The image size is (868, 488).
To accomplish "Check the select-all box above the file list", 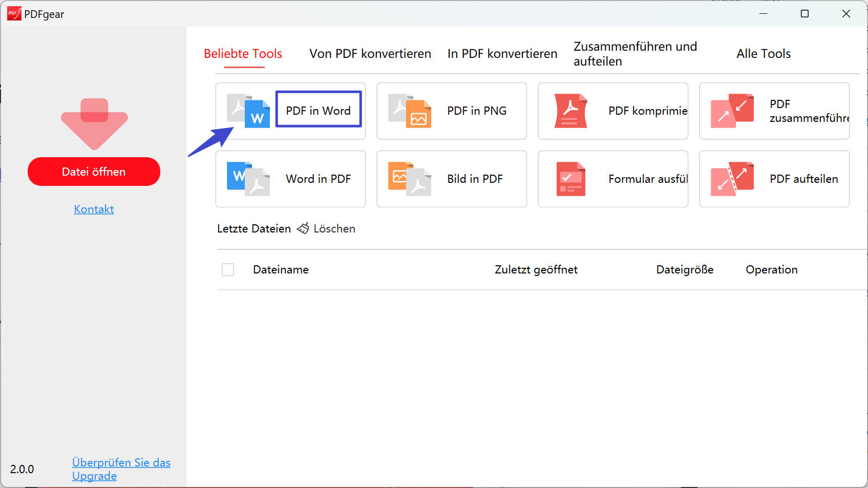I will [x=228, y=269].
